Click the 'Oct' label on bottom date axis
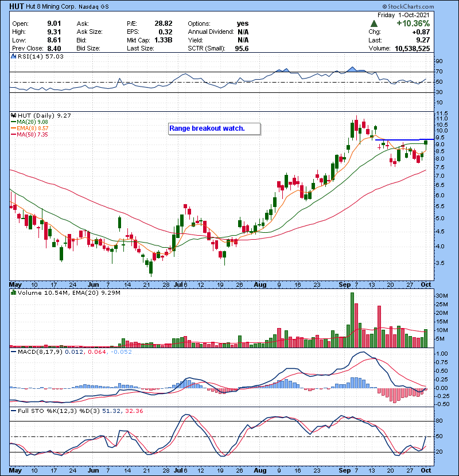The height and width of the screenshot is (476, 459). 426,470
